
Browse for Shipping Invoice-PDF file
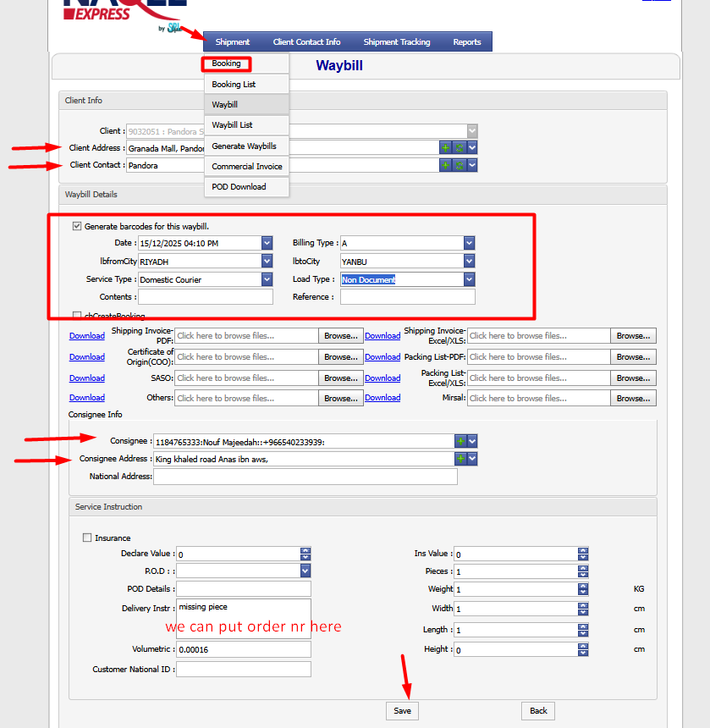(x=341, y=336)
